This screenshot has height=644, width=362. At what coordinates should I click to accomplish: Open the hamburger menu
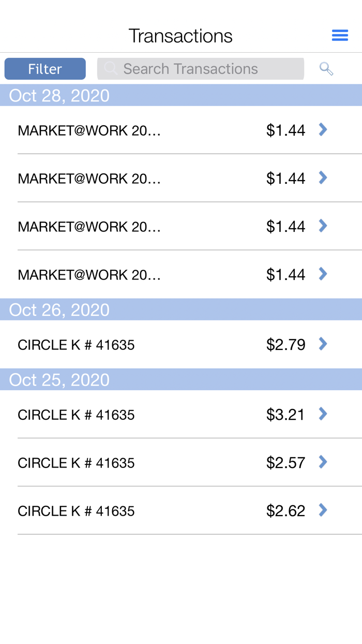point(340,34)
